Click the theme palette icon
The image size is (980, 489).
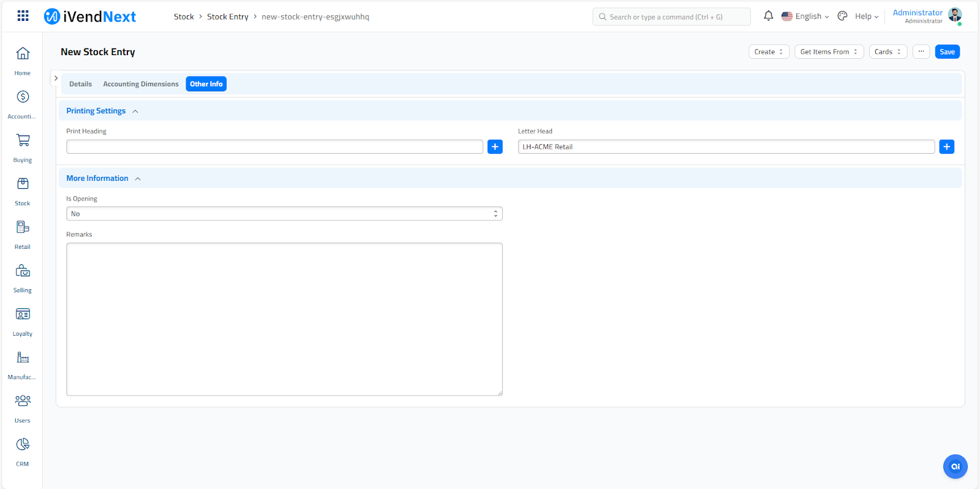(x=843, y=17)
